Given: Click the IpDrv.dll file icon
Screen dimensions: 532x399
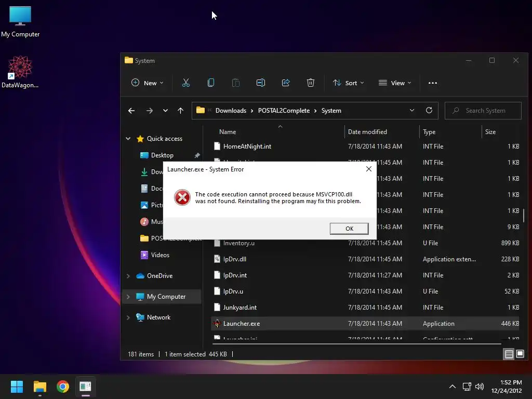Looking at the screenshot, I should tap(217, 259).
